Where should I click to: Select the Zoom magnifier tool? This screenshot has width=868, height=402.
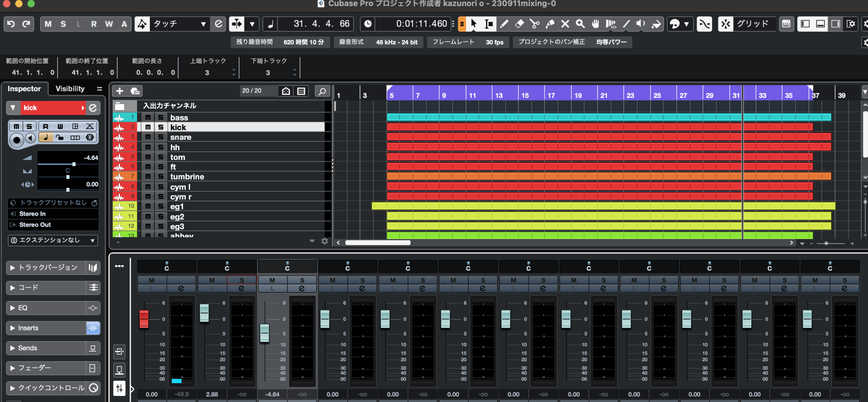pos(580,24)
